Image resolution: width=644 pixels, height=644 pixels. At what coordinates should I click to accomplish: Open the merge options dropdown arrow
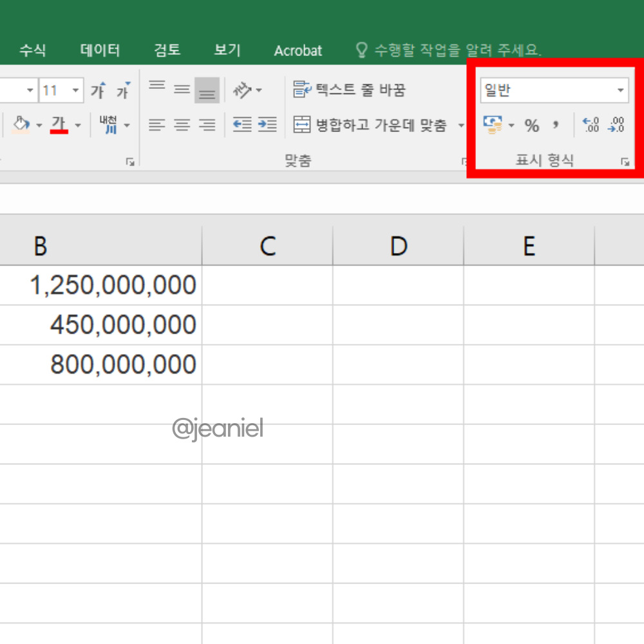(461, 125)
